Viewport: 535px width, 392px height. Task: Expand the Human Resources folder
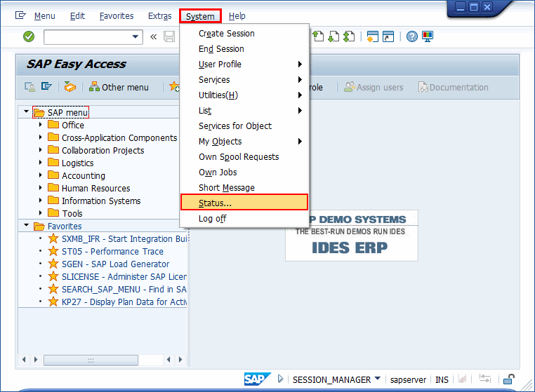[40, 187]
